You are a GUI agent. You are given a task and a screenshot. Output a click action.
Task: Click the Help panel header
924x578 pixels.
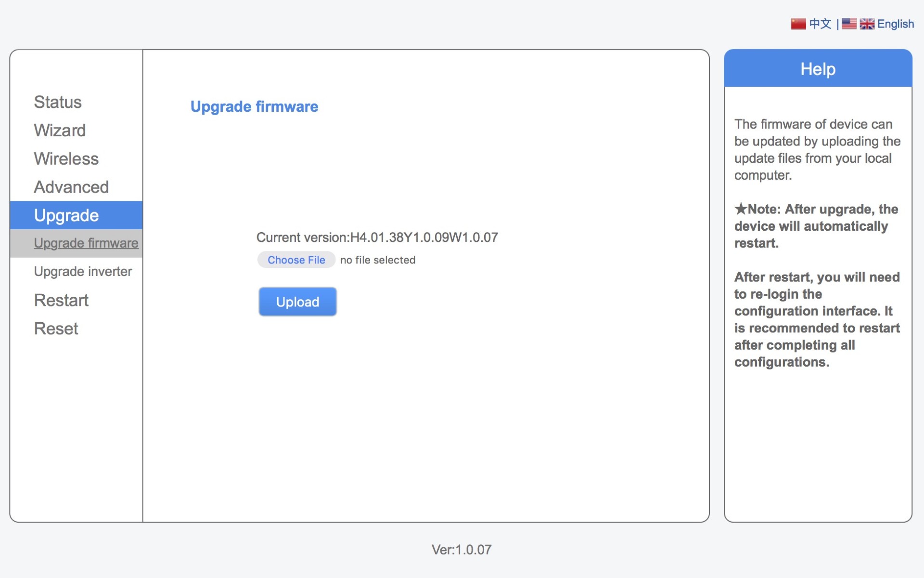point(818,69)
